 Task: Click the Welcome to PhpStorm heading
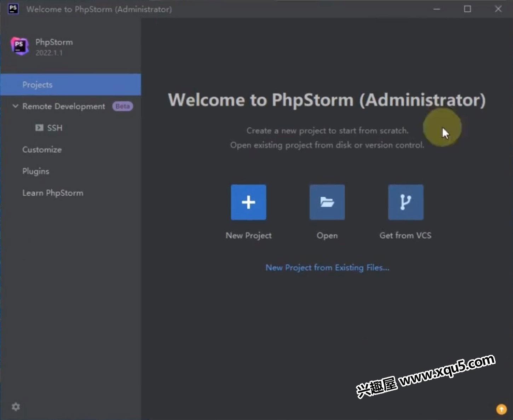(327, 100)
